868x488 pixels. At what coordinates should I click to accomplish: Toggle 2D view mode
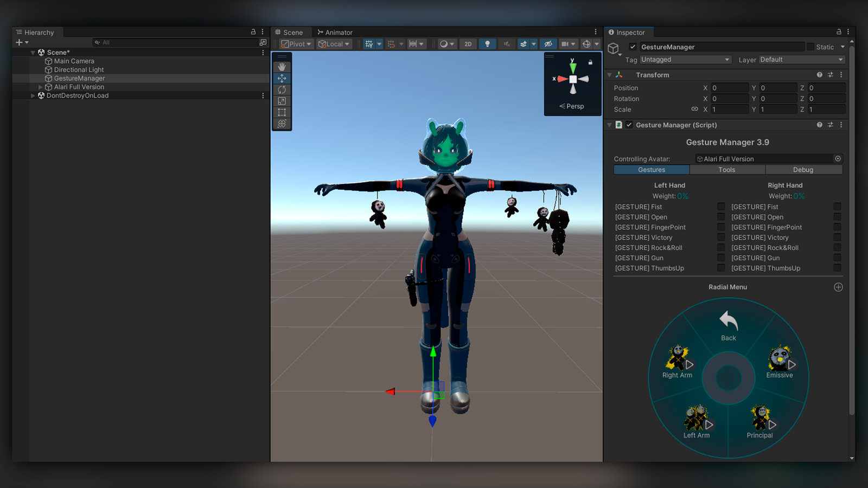coord(468,44)
